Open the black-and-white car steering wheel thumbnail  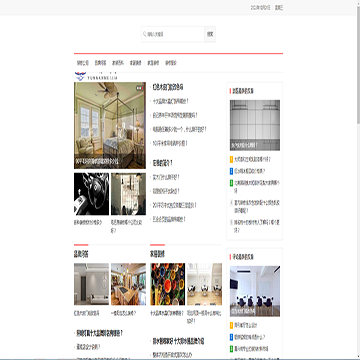point(91,194)
